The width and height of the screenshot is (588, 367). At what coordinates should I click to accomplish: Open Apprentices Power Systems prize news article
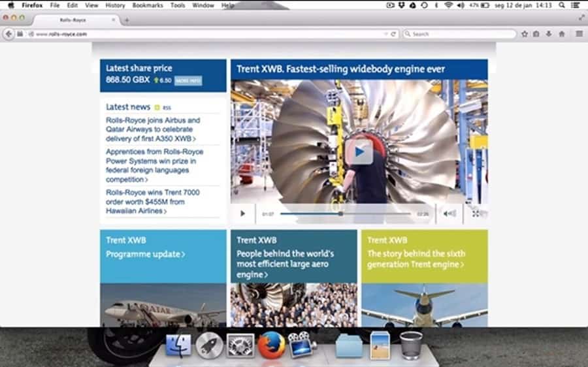154,165
